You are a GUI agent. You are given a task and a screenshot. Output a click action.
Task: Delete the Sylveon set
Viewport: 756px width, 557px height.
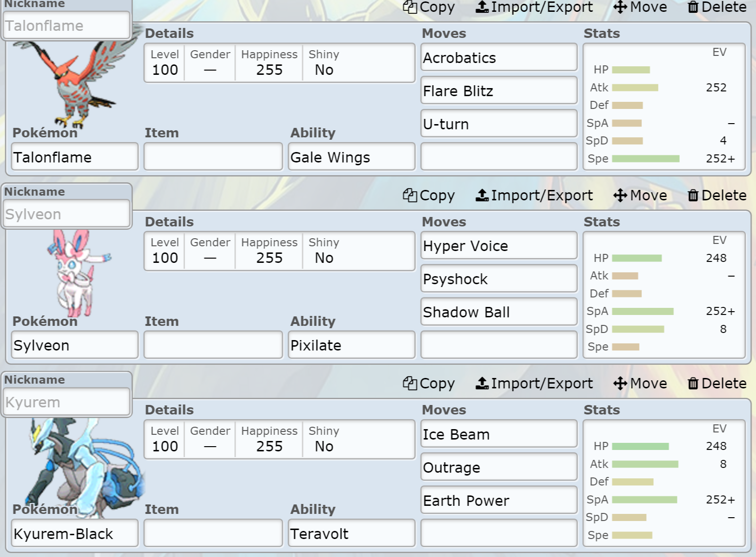click(717, 195)
